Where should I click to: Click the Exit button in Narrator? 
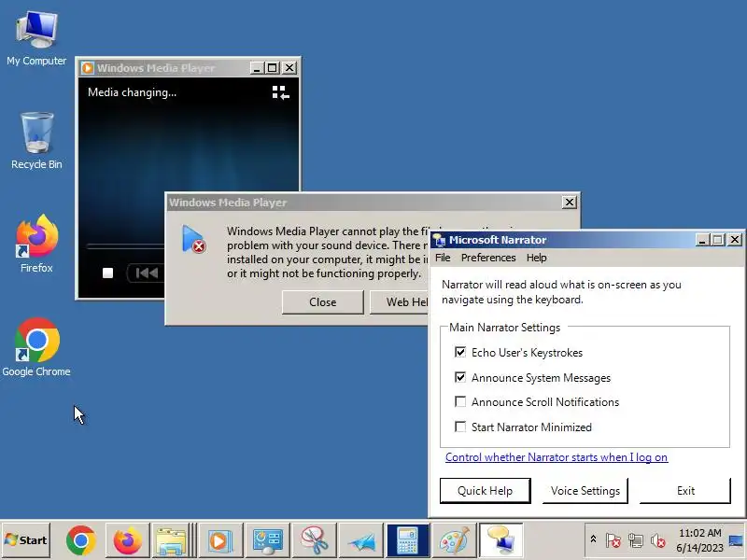pos(685,491)
